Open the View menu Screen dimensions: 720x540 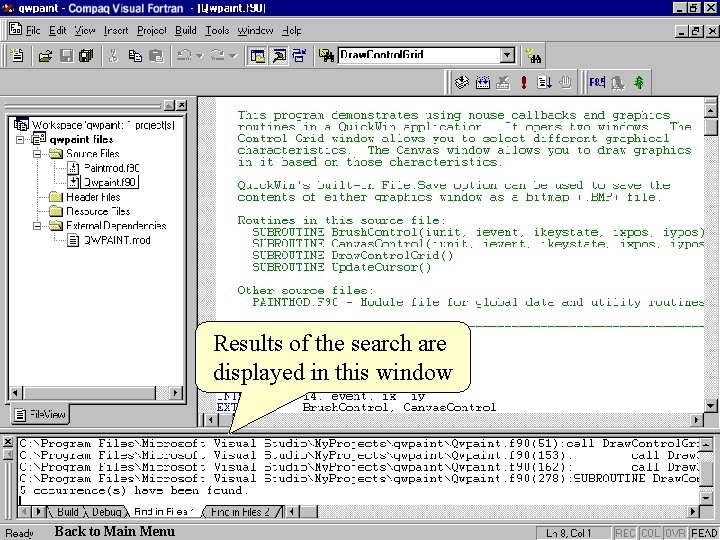click(x=85, y=30)
